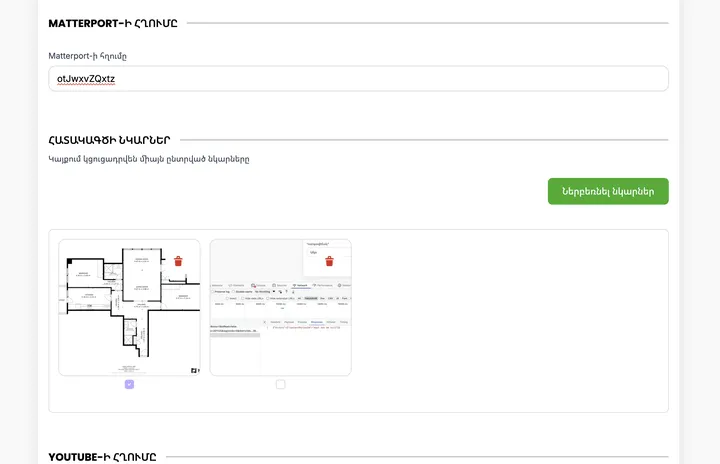Click the helper text about selected pictures
The image size is (720, 464).
pyautogui.click(x=148, y=159)
